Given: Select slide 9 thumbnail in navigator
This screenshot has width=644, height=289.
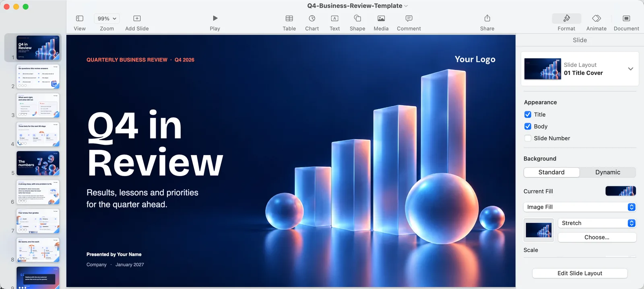Looking at the screenshot, I should [x=38, y=278].
